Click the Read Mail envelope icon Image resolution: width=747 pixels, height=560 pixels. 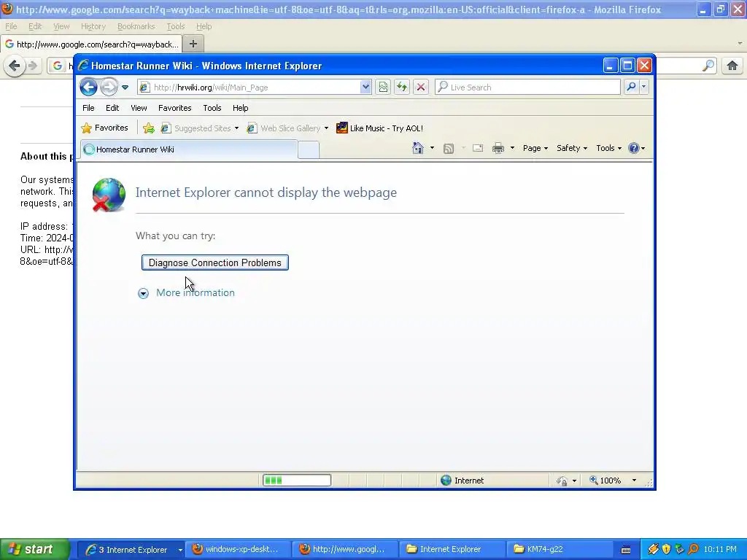click(x=478, y=148)
